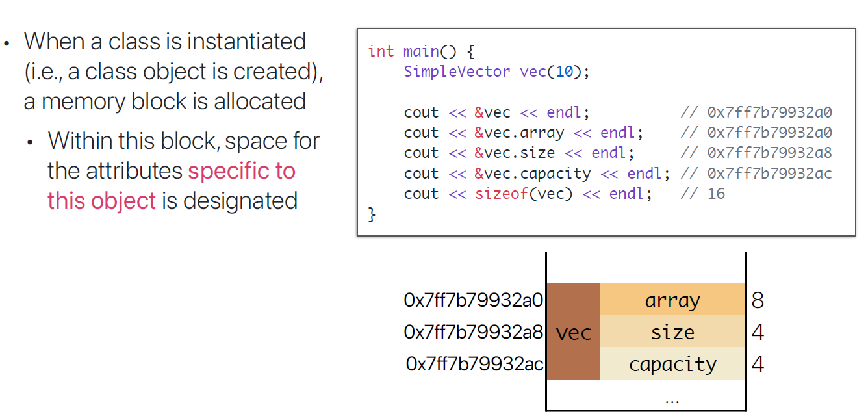Screen dimensions: 868x416
Task: Click the byte size '8' next to array
Action: pos(757,300)
